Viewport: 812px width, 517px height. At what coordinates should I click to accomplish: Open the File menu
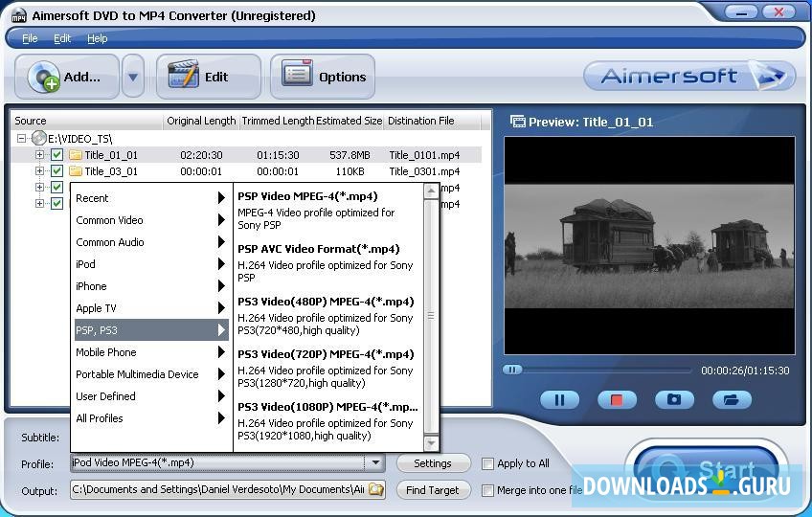30,38
